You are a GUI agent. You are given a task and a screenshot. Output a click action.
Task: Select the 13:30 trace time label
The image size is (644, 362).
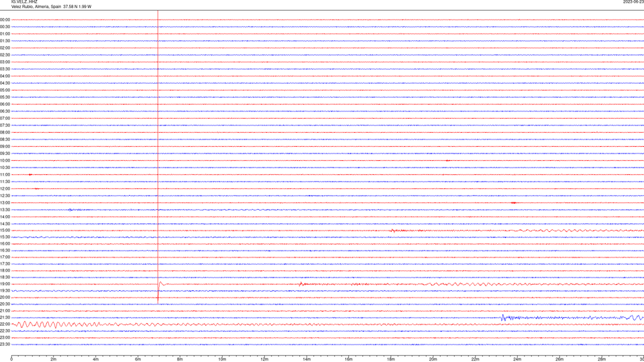[x=5, y=210]
